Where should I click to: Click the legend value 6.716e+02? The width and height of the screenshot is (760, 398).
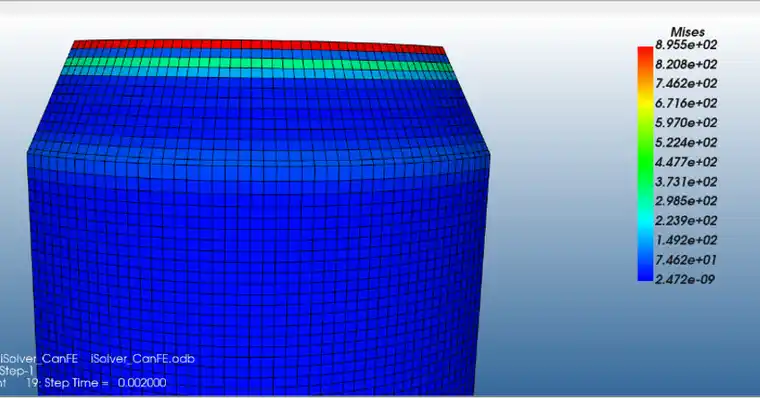[x=686, y=103]
